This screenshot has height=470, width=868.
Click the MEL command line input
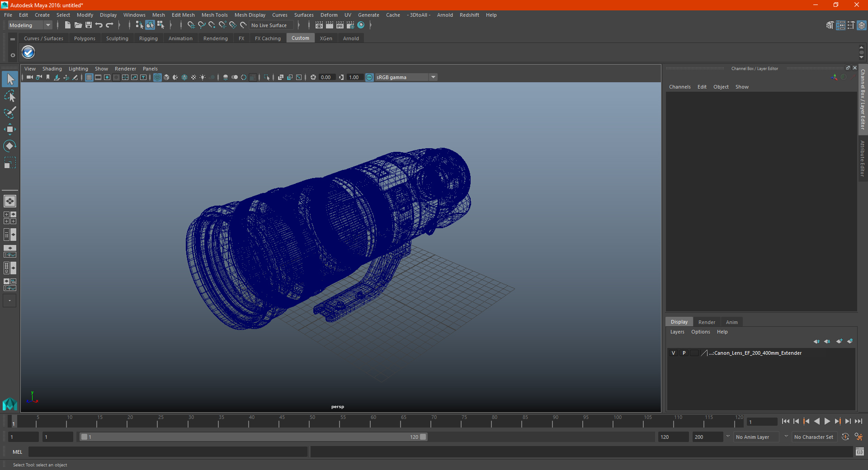coord(168,452)
